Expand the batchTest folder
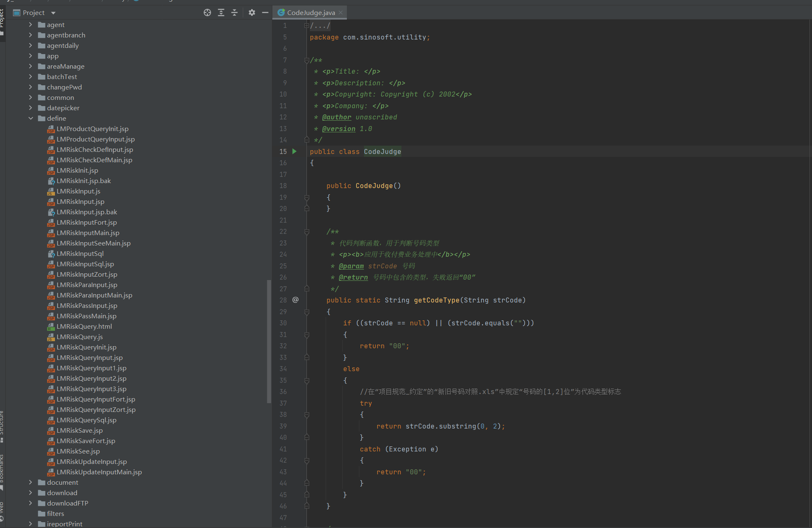This screenshot has width=812, height=528. [30, 77]
